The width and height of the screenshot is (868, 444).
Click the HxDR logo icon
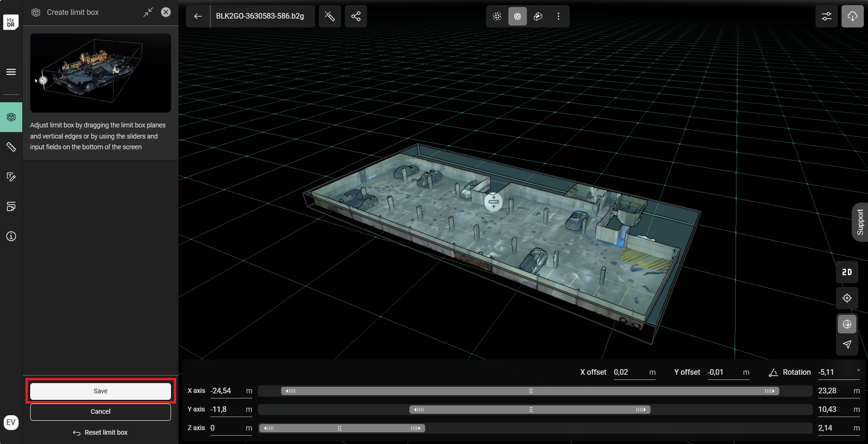click(x=11, y=22)
